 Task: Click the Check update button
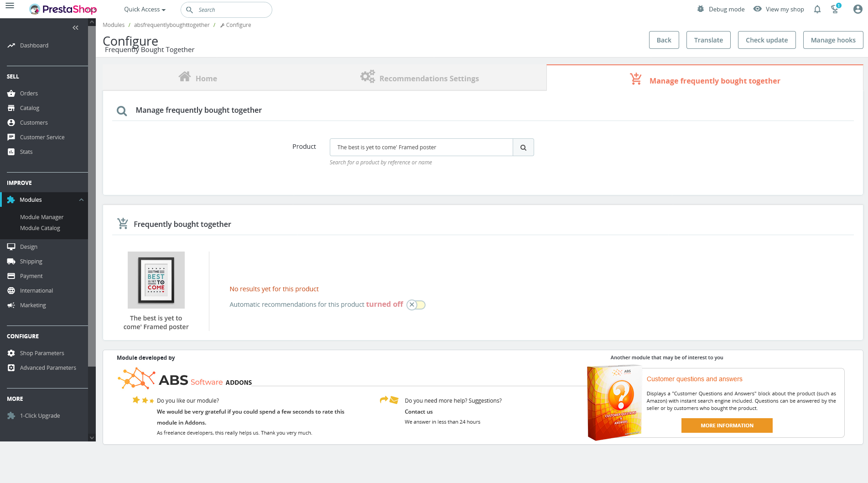(766, 40)
